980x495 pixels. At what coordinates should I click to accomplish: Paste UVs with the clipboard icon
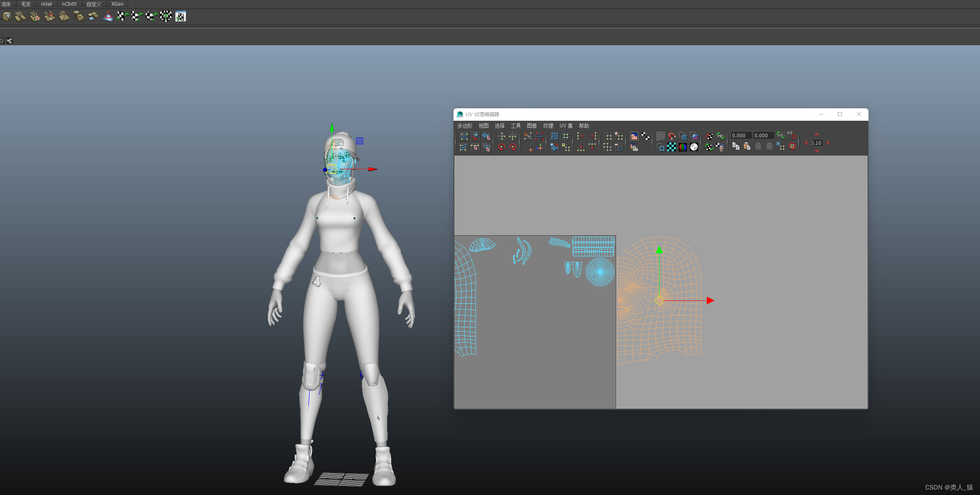click(747, 146)
